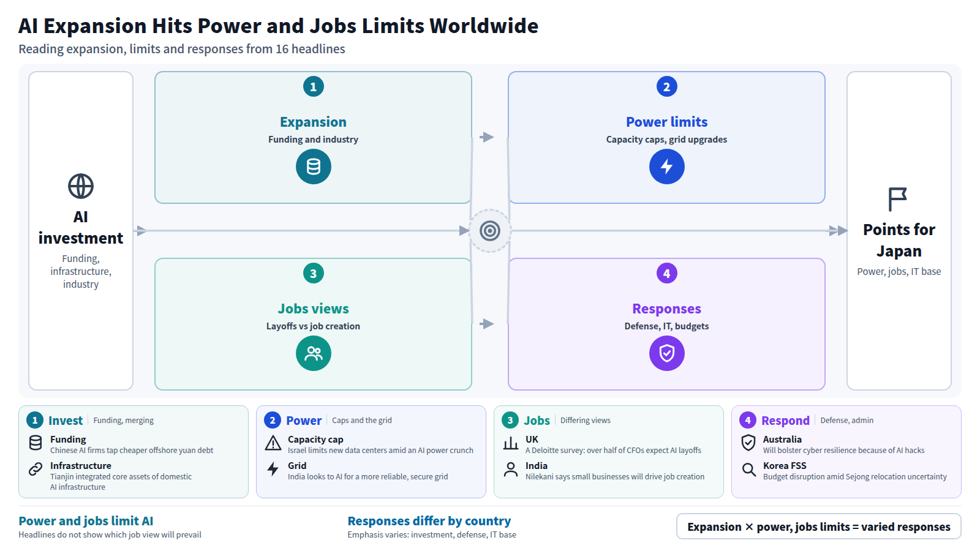The image size is (980, 551).
Task: Click the bar chart icon beside UK
Action: pos(511,443)
